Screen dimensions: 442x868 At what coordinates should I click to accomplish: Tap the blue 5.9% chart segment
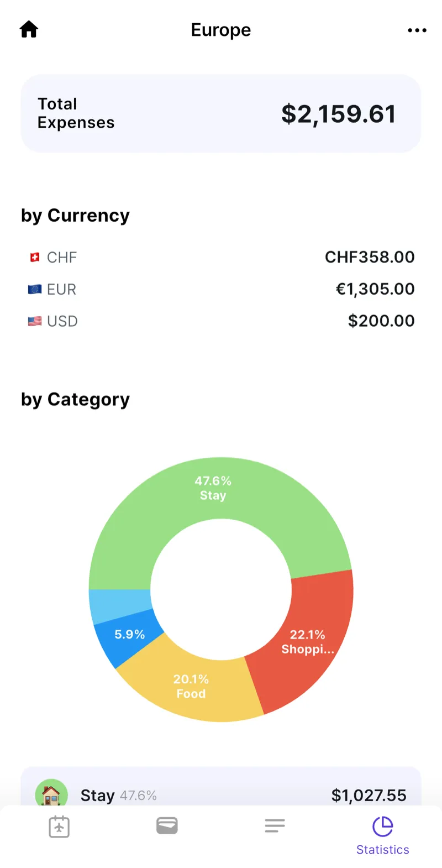pyautogui.click(x=128, y=636)
